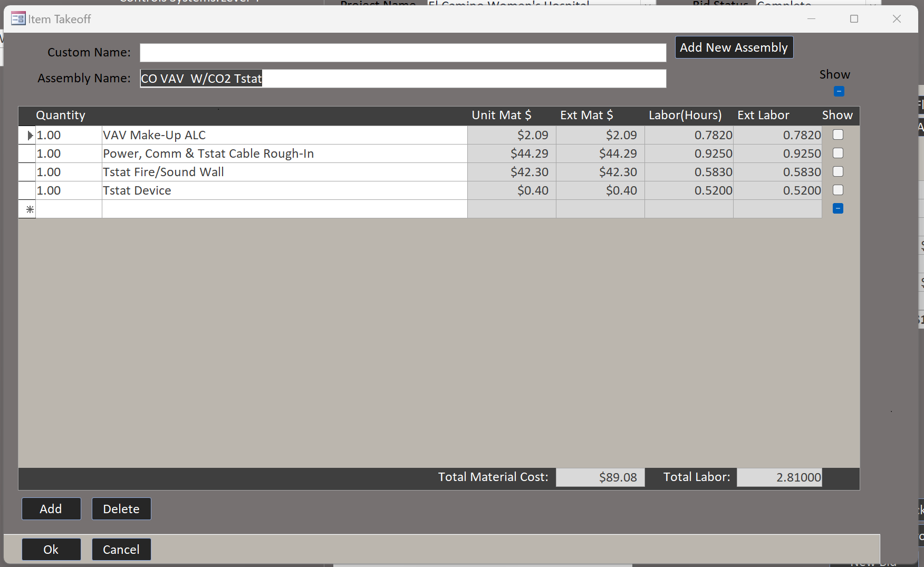Viewport: 924px width, 567px height.
Task: Click into the Custom Name field
Action: point(402,53)
